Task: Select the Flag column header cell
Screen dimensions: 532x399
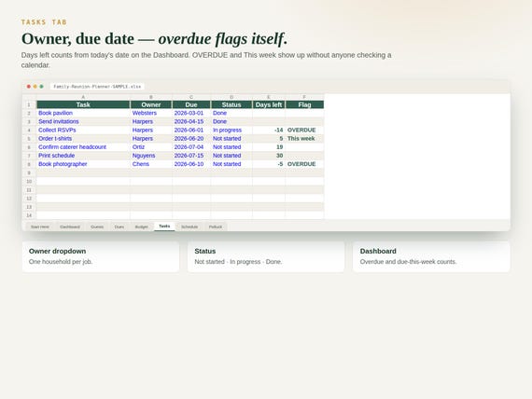Action: [304, 104]
